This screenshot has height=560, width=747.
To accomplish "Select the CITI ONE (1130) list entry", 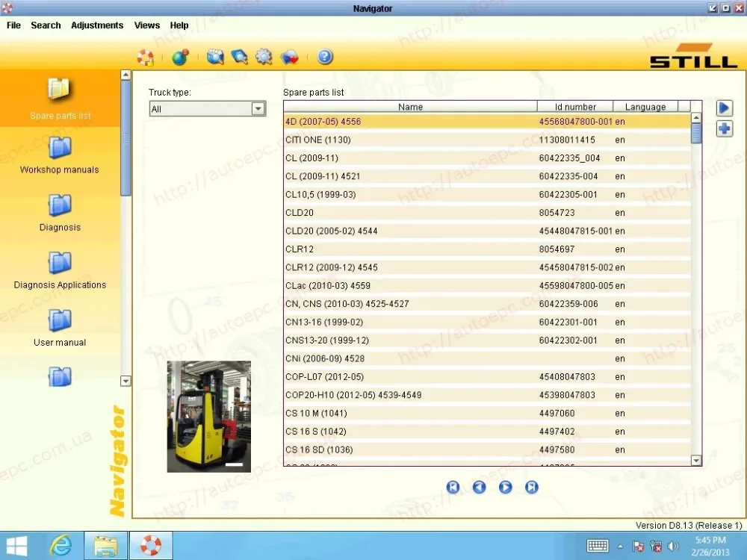I will click(487, 140).
